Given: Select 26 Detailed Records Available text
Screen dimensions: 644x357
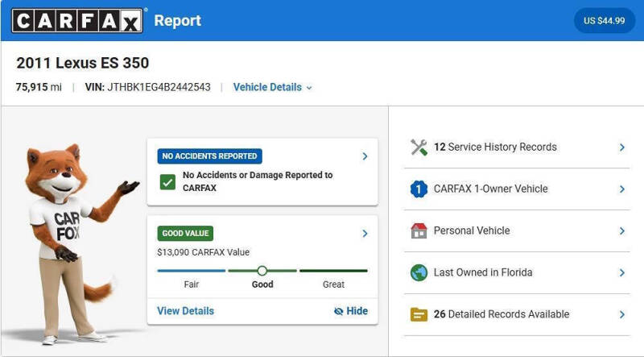Looking at the screenshot, I should 502,314.
